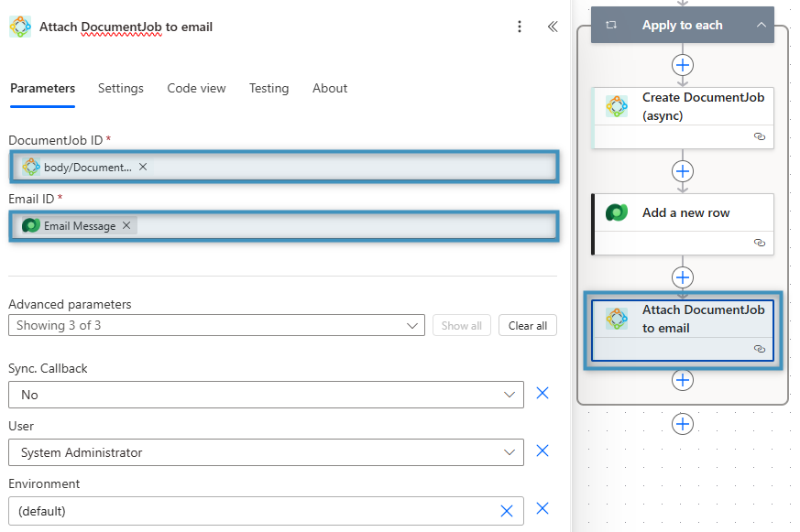Remove the User advanced parameter
The image size is (800, 532).
[542, 451]
